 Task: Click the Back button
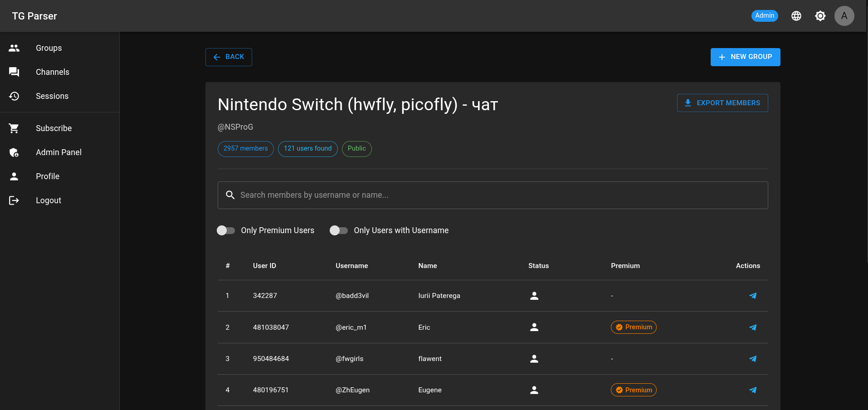(x=229, y=57)
